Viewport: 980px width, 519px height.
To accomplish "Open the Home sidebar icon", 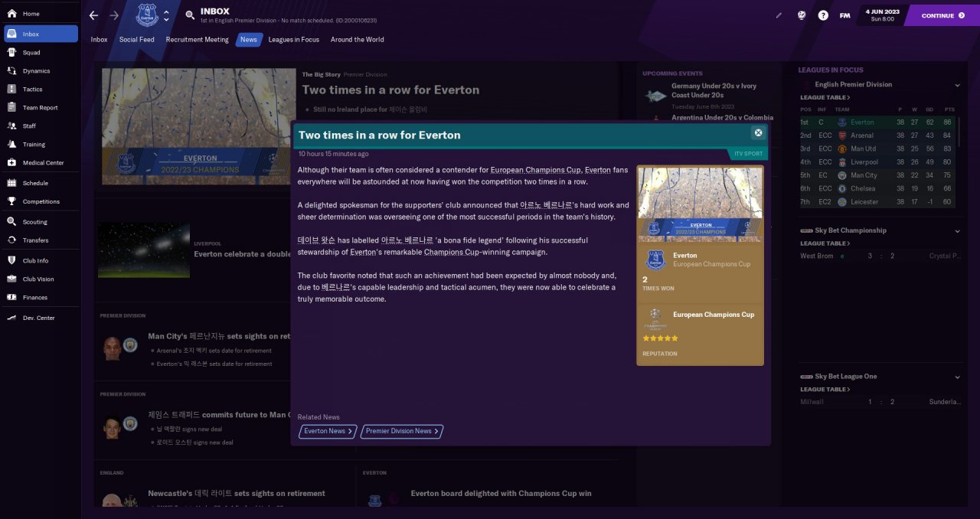I will pyautogui.click(x=11, y=14).
